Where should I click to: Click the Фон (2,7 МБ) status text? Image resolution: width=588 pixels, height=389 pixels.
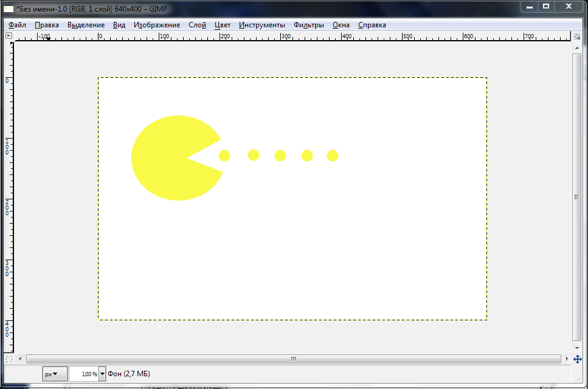(129, 374)
